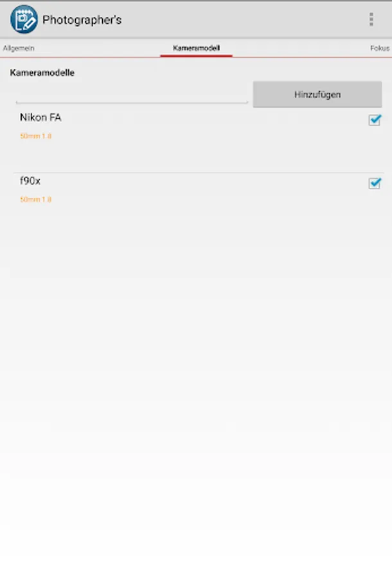Toggle the f90x checkbox
This screenshot has height=579, width=392.
tap(375, 183)
